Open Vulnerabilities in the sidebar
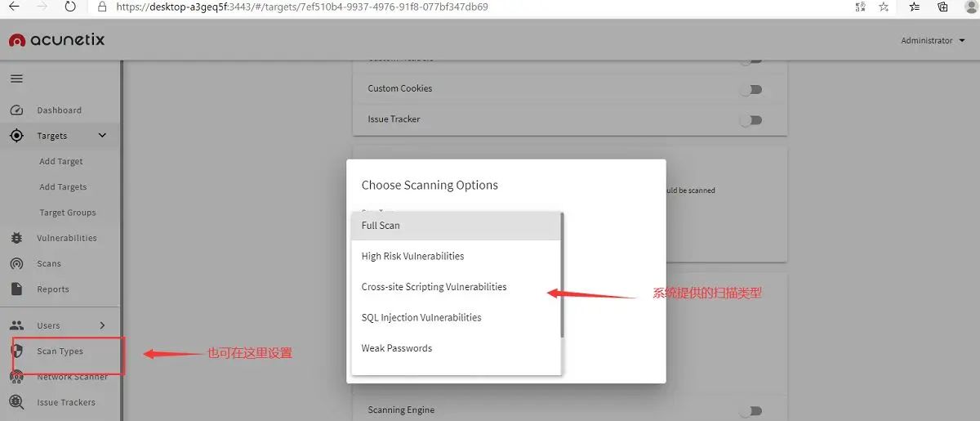Screen dimensions: 980x421 pos(67,238)
